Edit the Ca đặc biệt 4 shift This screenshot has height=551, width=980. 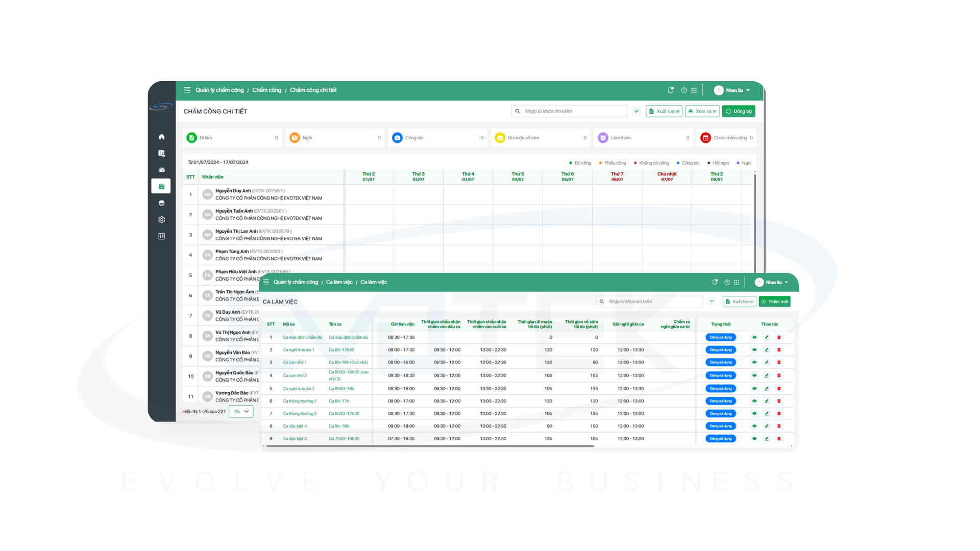coord(767,426)
